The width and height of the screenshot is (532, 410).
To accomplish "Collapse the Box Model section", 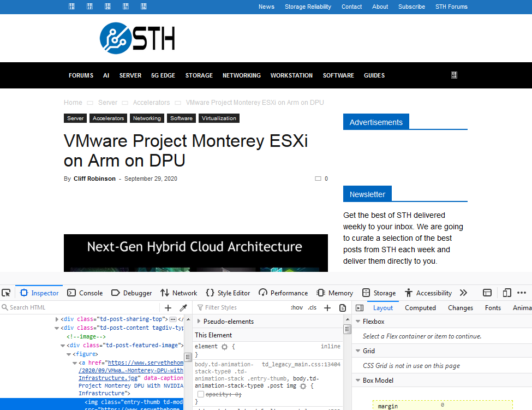I will point(358,380).
